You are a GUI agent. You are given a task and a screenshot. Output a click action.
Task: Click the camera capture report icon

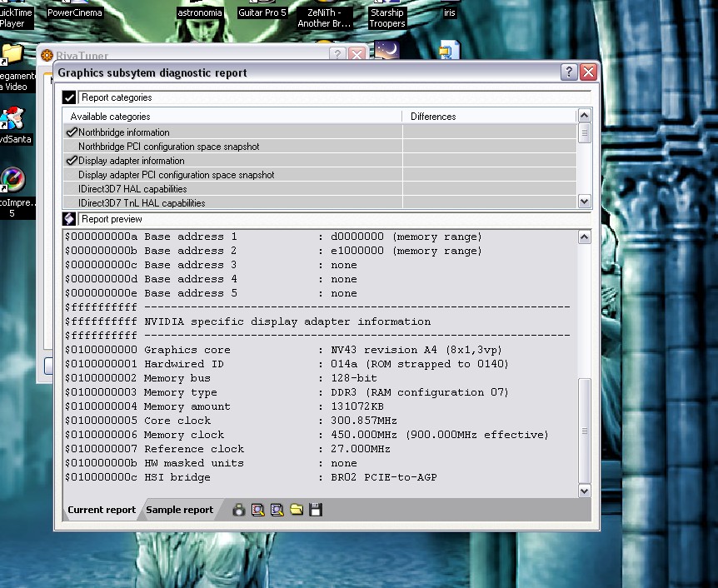238,510
